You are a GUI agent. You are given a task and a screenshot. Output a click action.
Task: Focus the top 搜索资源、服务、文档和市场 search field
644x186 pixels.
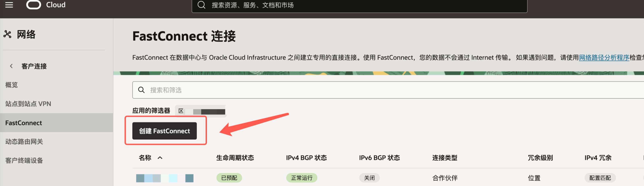click(x=359, y=5)
